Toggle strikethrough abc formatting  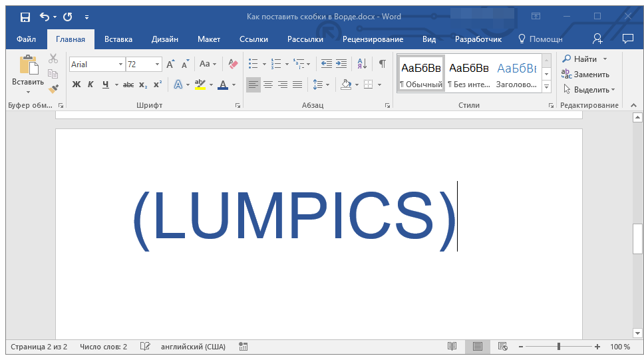click(x=128, y=85)
